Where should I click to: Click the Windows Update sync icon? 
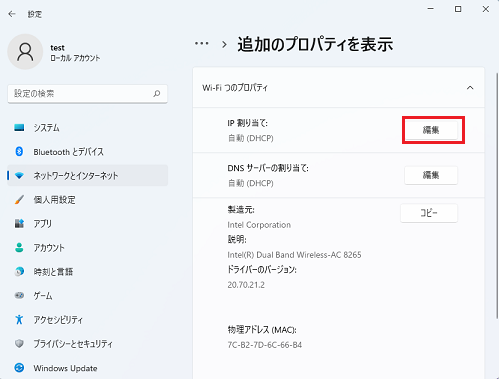[x=19, y=368]
